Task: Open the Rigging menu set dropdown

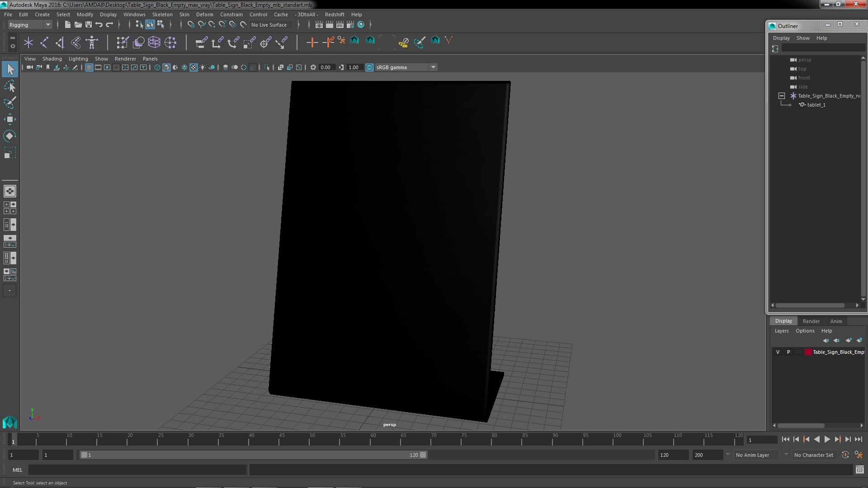Action: [x=29, y=25]
